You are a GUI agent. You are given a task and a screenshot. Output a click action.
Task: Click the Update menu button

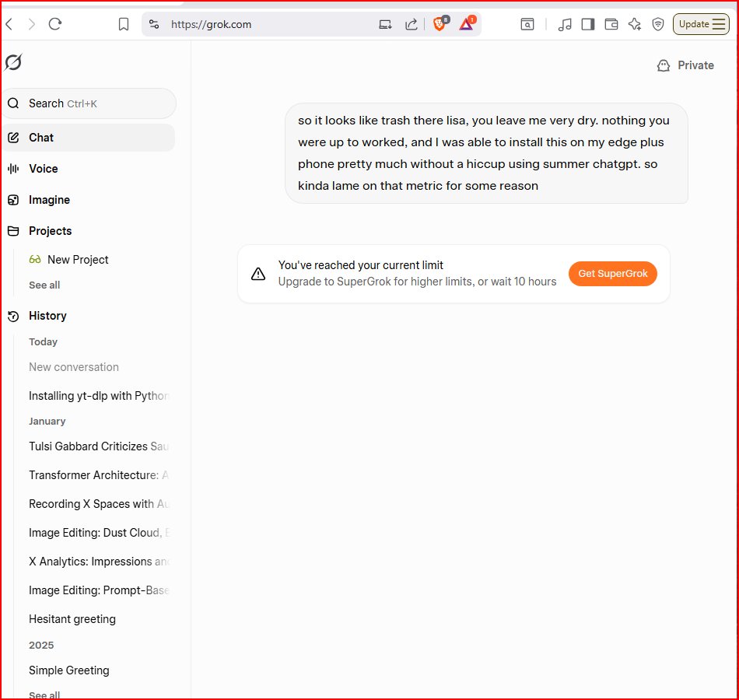701,24
